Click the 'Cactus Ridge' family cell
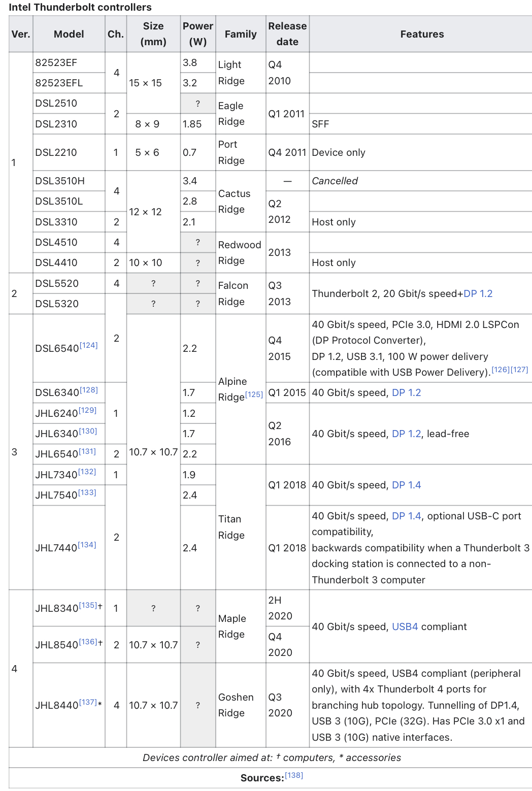532x791 pixels. click(241, 201)
